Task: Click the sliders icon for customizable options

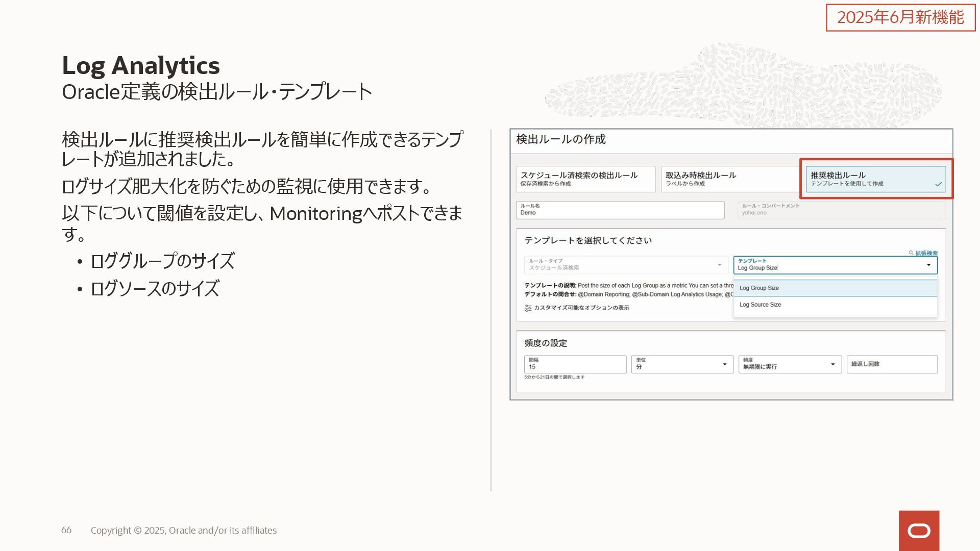Action: point(528,308)
